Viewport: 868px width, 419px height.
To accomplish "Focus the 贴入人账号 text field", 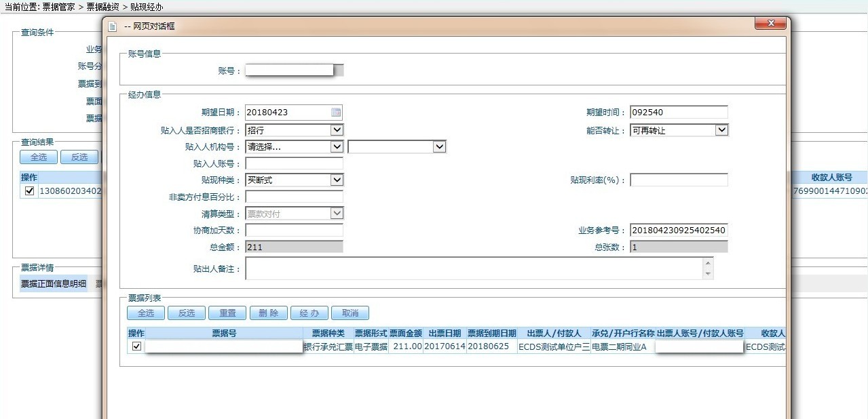I will coord(294,163).
